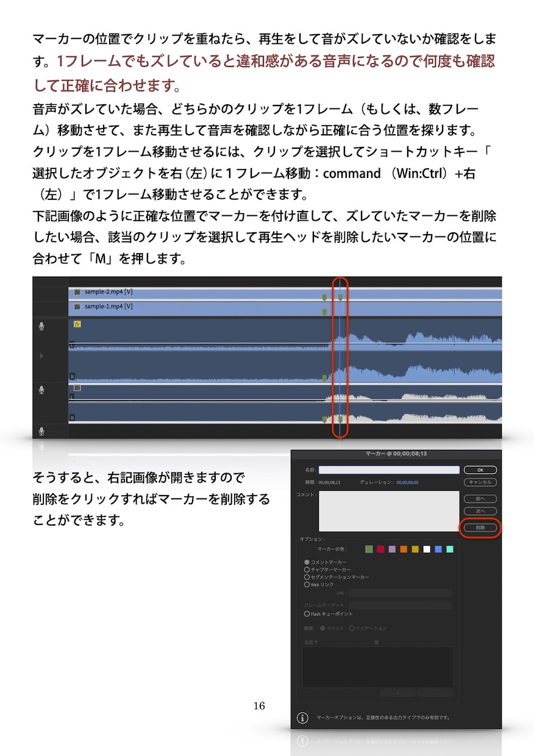Screen dimensions: 534x756
Task: Select the Flash キューポイント radio button
Action: coord(307,614)
